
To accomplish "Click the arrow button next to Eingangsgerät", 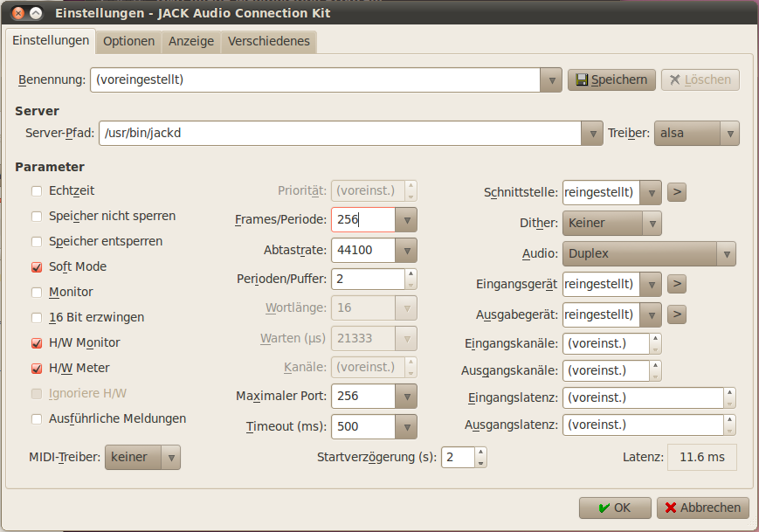I will (676, 284).
